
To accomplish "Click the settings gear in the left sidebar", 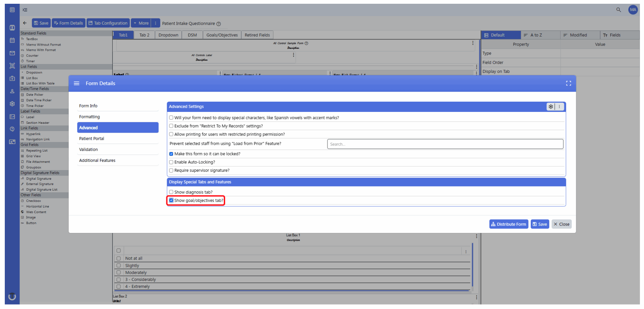I will point(12,104).
